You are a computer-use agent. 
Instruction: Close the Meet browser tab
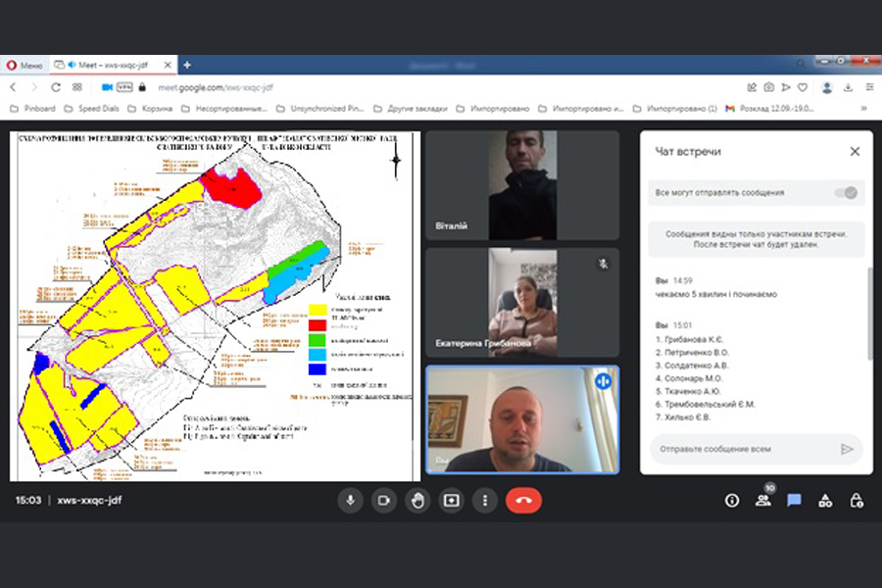pos(168,66)
